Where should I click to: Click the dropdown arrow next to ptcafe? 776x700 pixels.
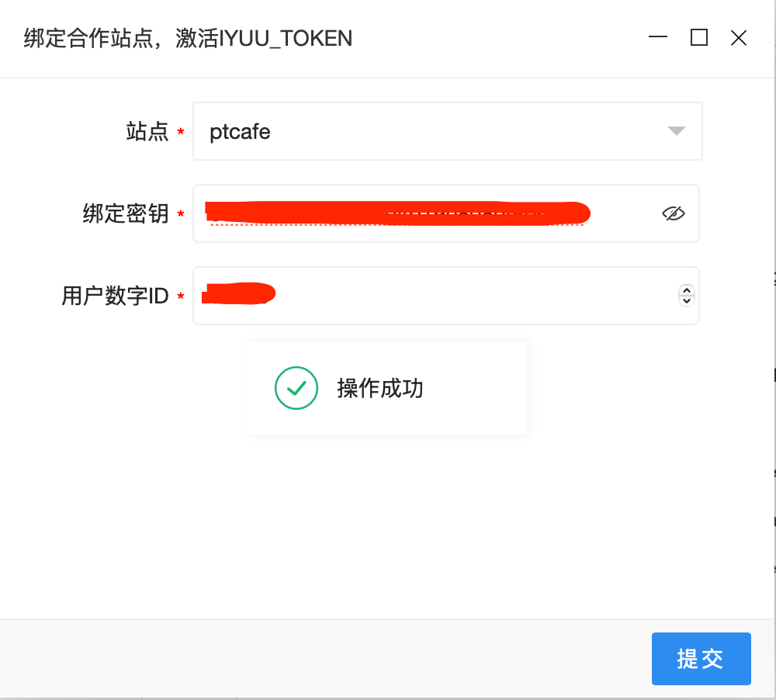point(676,131)
